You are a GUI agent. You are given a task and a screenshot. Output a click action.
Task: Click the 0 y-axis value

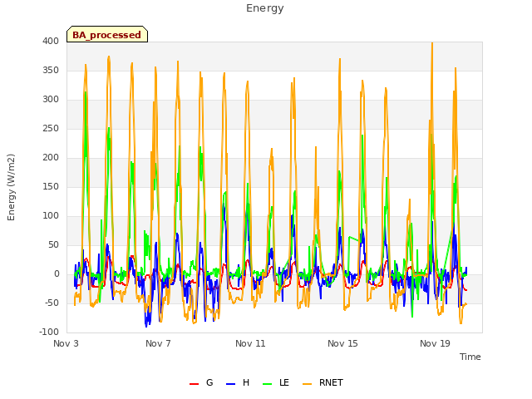[x=57, y=274]
